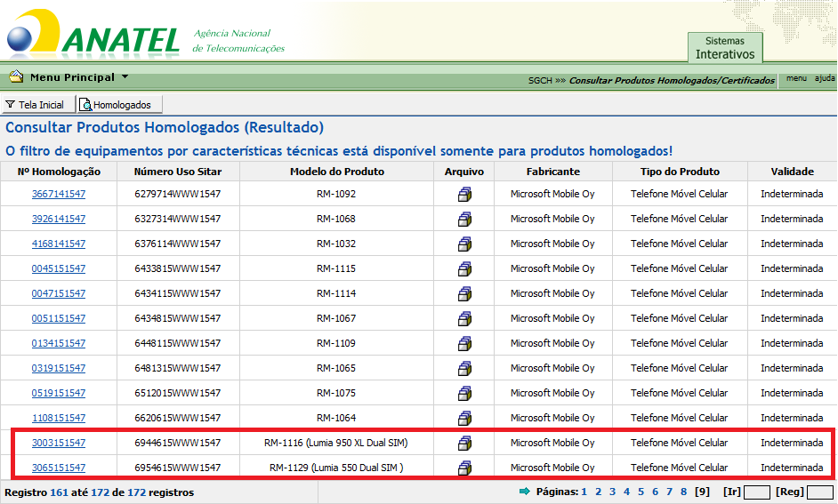Image resolution: width=838 pixels, height=504 pixels.
Task: Click the Modelo do Produto column header
Action: pyautogui.click(x=336, y=172)
